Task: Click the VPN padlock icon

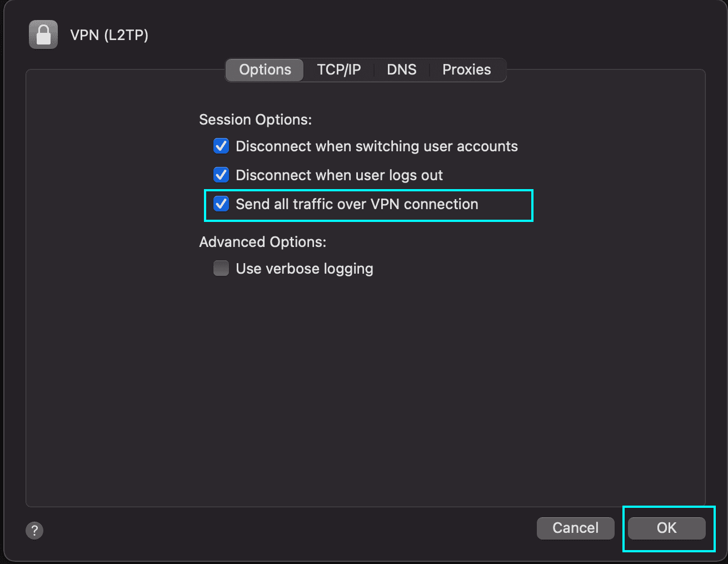Action: [43, 34]
